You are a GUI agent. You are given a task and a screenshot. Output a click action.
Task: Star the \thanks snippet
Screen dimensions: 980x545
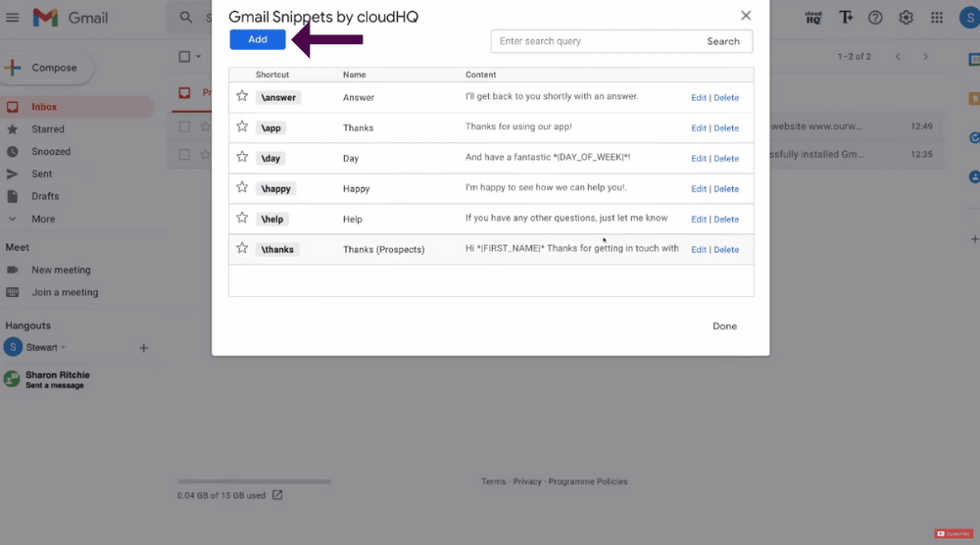pos(242,248)
